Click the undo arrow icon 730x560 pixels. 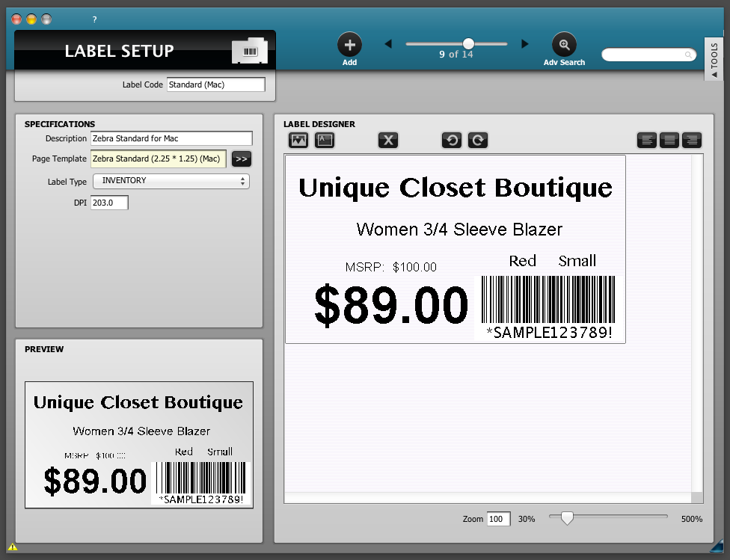(x=452, y=140)
